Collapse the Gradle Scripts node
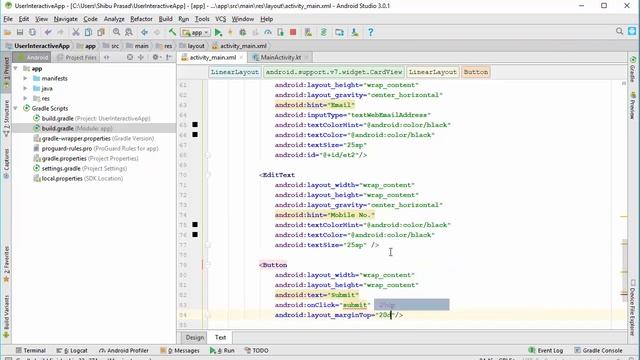The width and height of the screenshot is (640, 360). (x=16, y=108)
